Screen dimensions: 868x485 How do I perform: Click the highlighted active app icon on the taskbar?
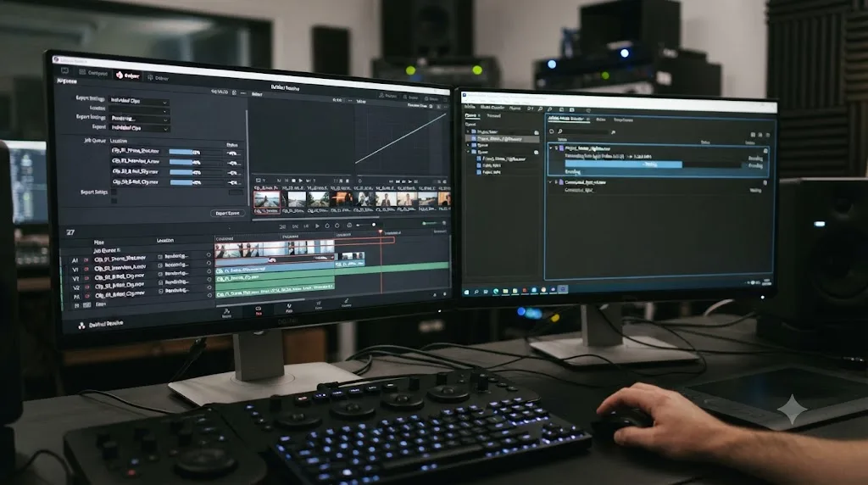pyautogui.click(x=563, y=288)
